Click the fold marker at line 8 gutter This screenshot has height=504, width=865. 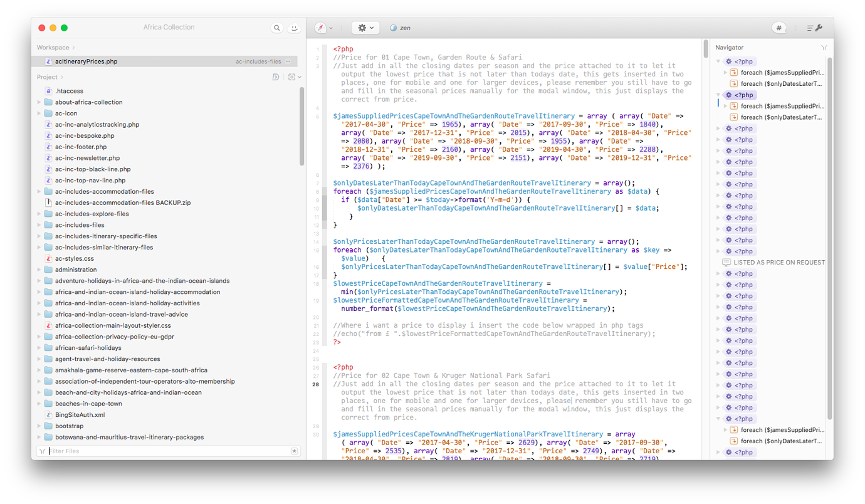pyautogui.click(x=325, y=192)
